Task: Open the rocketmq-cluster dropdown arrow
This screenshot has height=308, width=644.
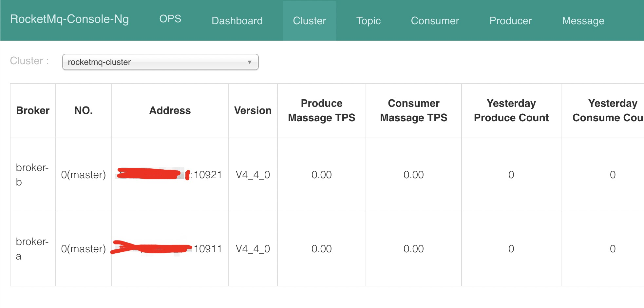Action: [x=249, y=62]
